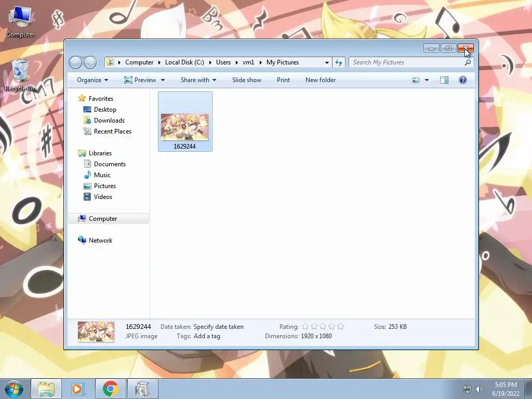Viewport: 532px width, 399px height.
Task: Click the folder icon in address bar
Action: click(110, 62)
